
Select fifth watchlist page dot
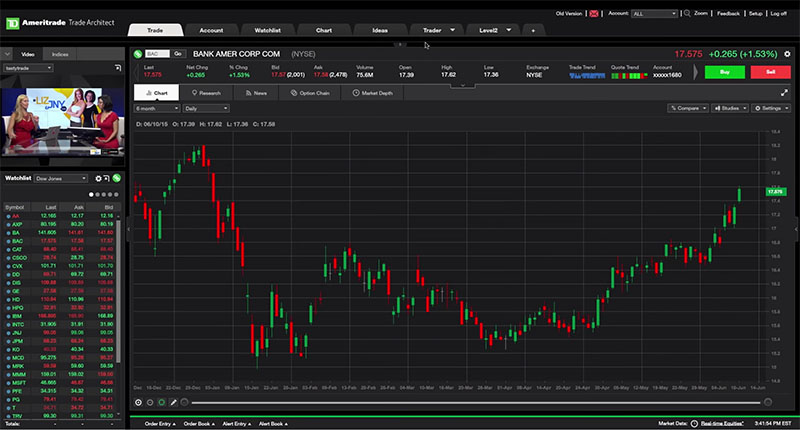116,194
